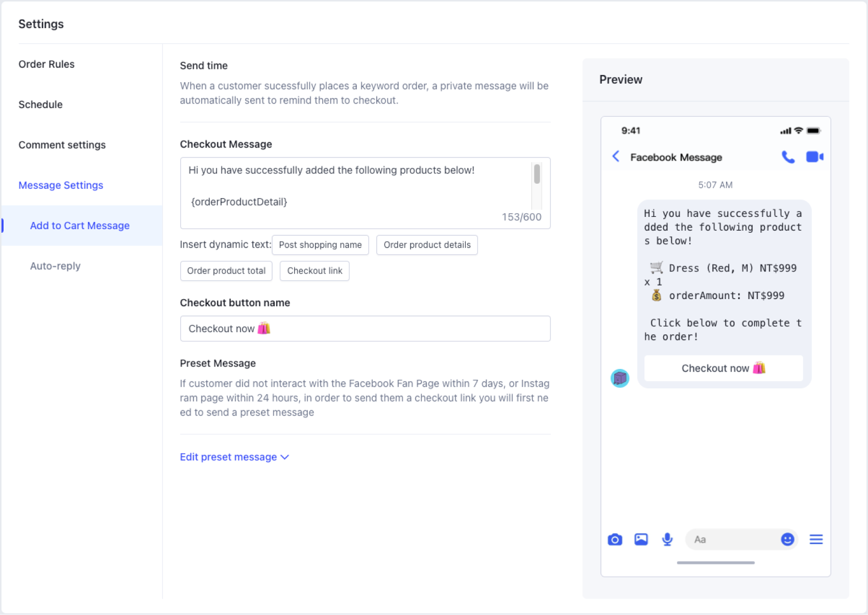Click the emoji smiley icon in preview
The width and height of the screenshot is (868, 615).
tap(787, 539)
